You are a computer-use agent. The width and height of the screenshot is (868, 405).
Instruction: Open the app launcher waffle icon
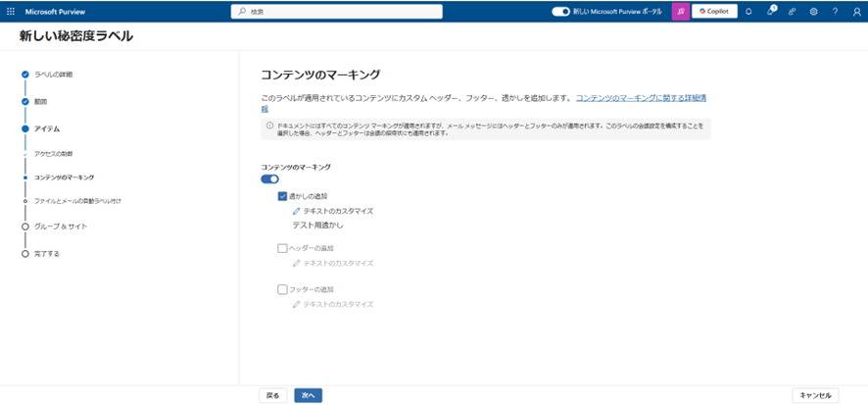pos(11,12)
